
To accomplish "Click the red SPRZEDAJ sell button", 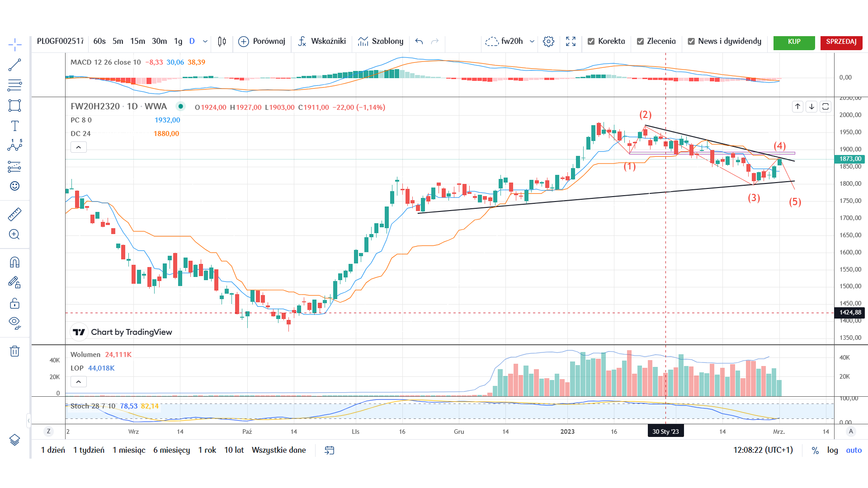I will pos(841,42).
